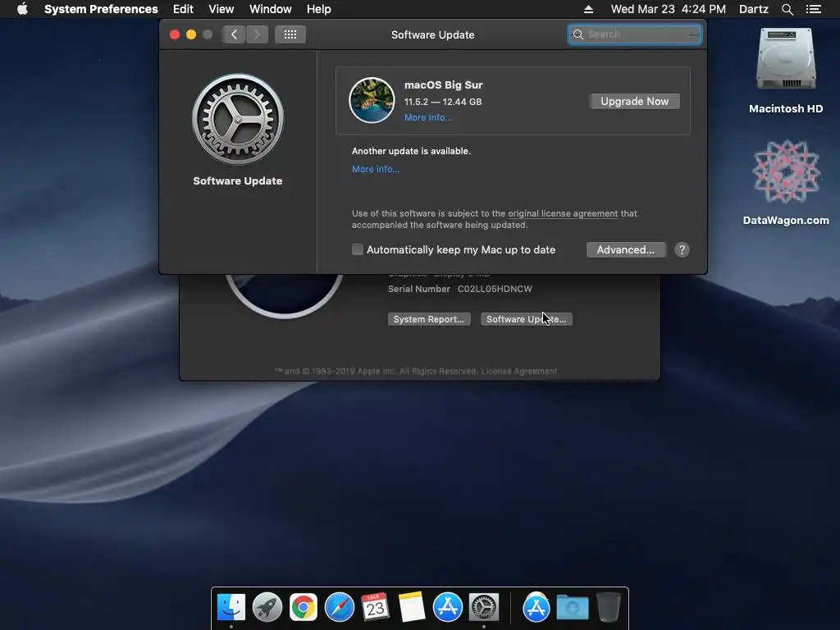Click the date and time in the menu bar

668,9
